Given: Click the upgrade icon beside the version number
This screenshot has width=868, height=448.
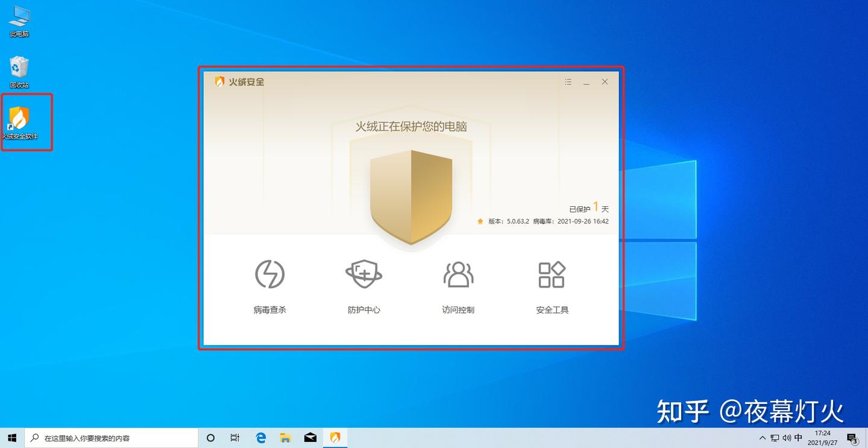Looking at the screenshot, I should pyautogui.click(x=480, y=221).
